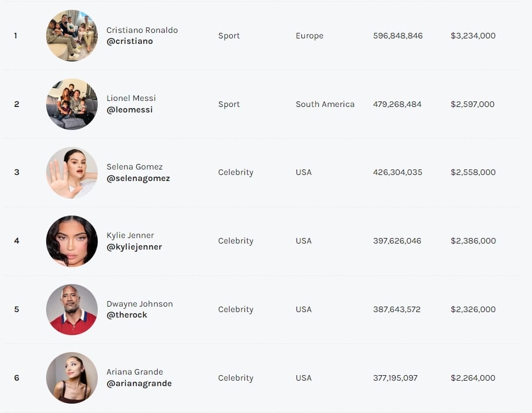The image size is (532, 413).
Task: Click Ronaldo's follower count 596,848,846
Action: pos(398,36)
